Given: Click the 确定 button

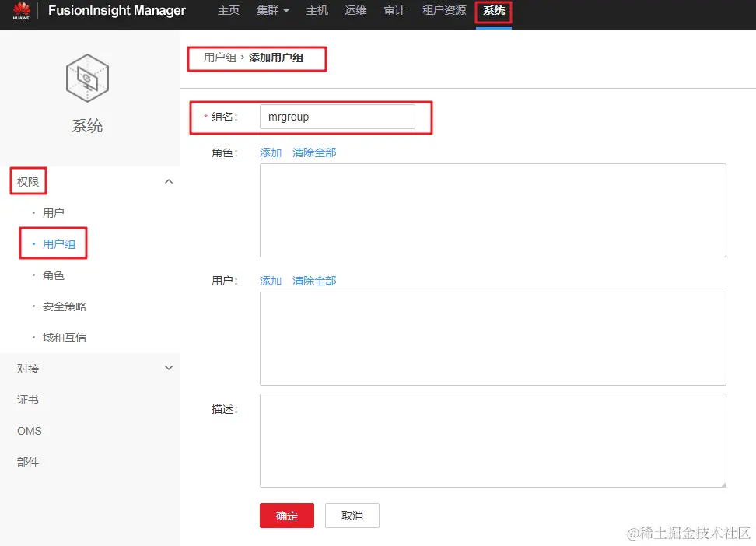Looking at the screenshot, I should 287,516.
